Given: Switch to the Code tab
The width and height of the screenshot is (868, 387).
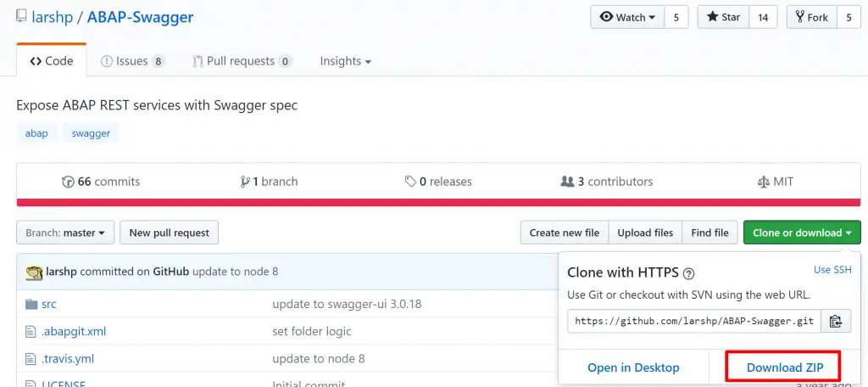Looking at the screenshot, I should pos(52,61).
